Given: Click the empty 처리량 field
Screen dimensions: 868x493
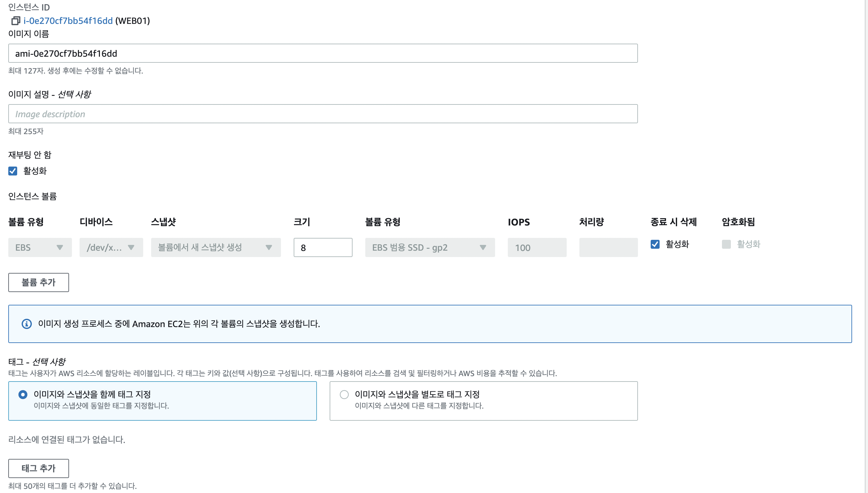Looking at the screenshot, I should click(608, 247).
